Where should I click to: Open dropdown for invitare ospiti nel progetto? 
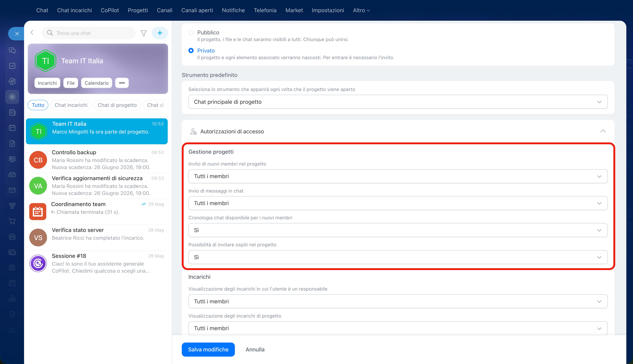click(x=398, y=257)
